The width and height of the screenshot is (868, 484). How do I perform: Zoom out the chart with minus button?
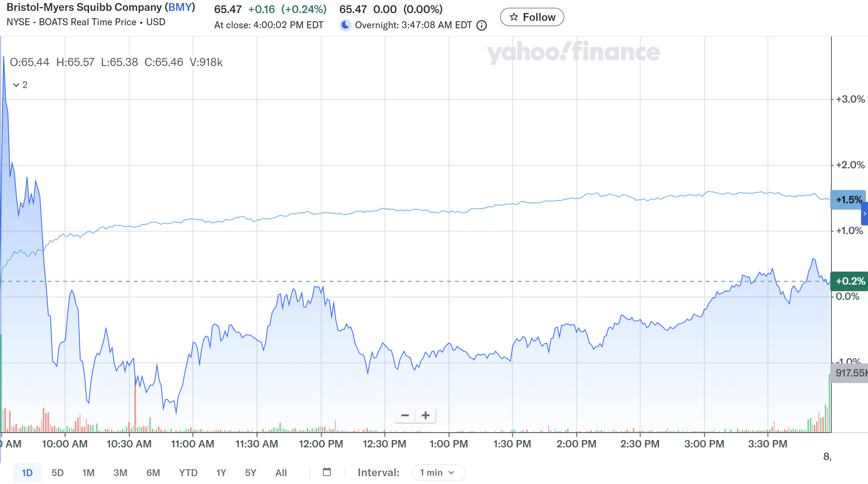click(405, 416)
